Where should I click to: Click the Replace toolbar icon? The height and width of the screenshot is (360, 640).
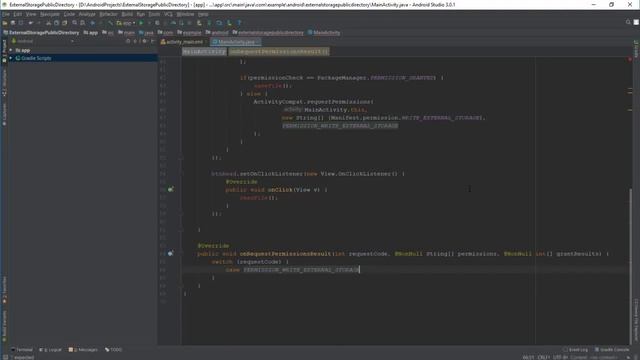click(x=82, y=23)
